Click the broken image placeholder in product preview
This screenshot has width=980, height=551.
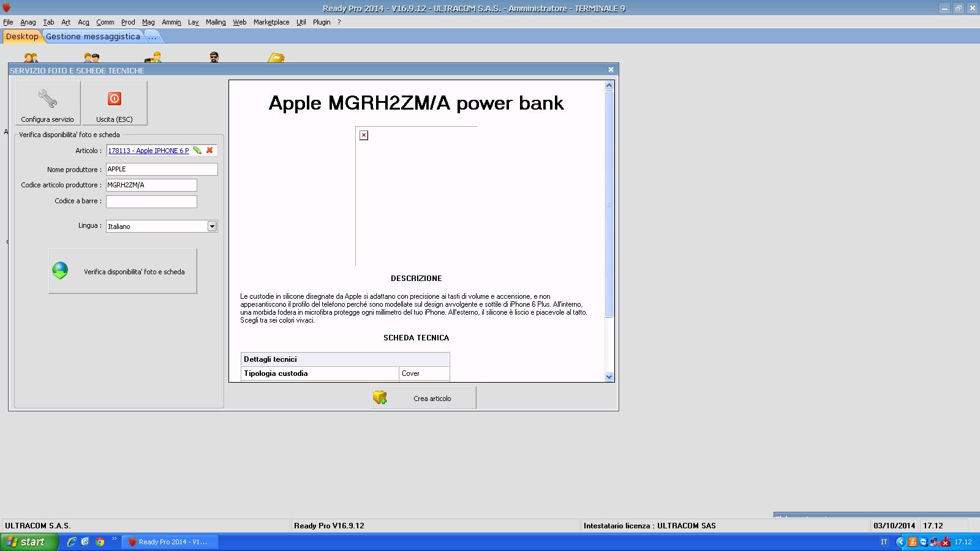[364, 135]
